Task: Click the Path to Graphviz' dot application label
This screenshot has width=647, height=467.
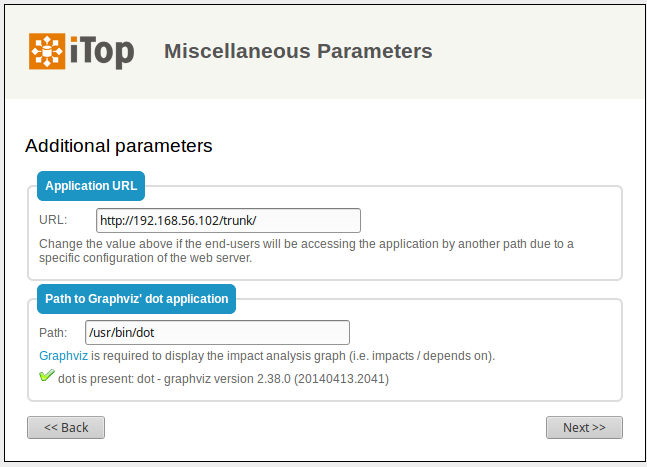Action: point(136,298)
